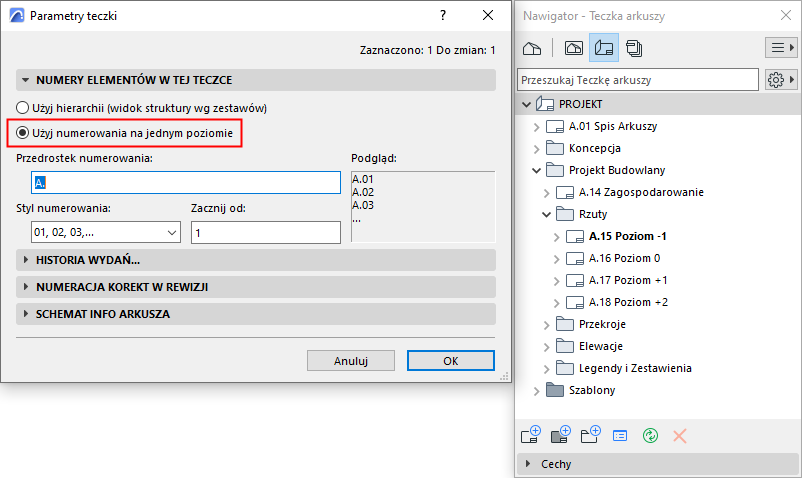Click 'Podgląd:' label

(x=374, y=158)
